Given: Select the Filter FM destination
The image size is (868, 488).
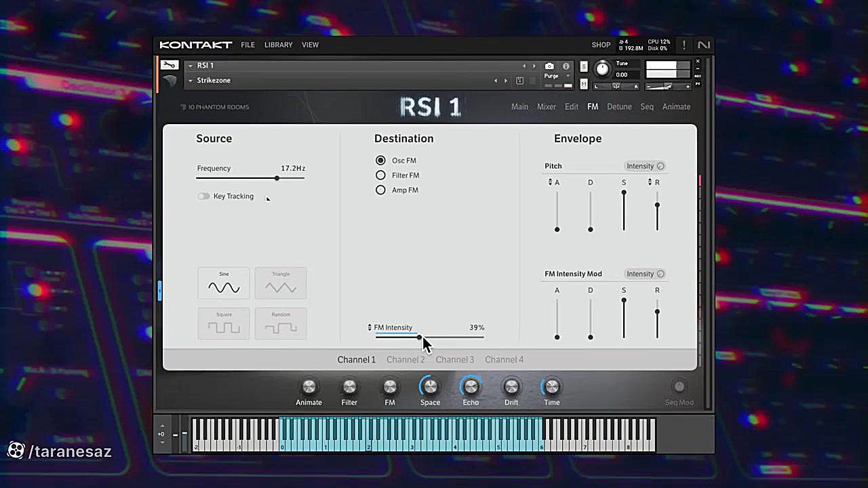Looking at the screenshot, I should point(380,176).
